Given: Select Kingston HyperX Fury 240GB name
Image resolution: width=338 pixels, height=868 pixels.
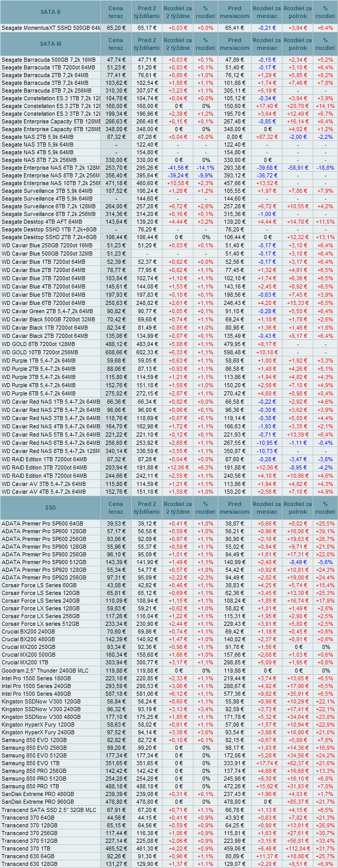Looking at the screenshot, I should [38, 732].
